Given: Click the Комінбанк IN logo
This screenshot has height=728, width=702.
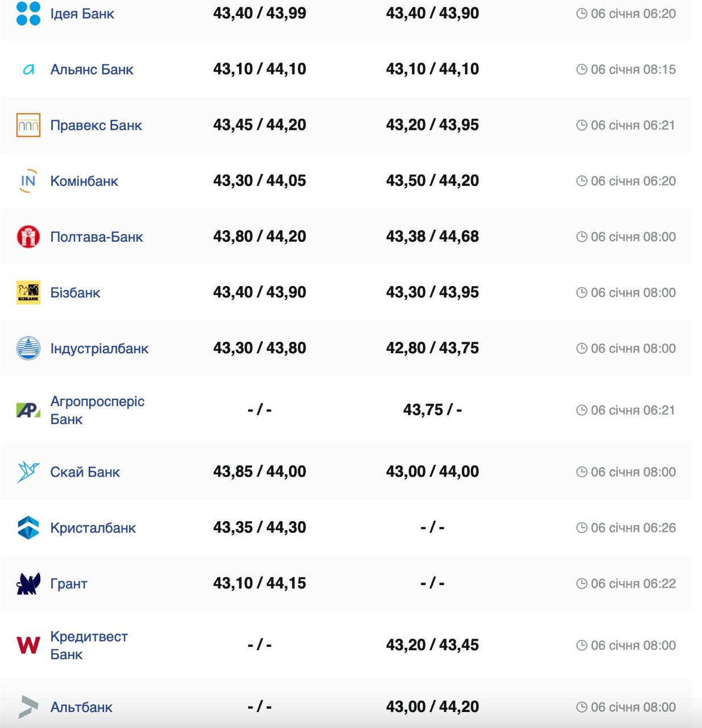Looking at the screenshot, I should pos(28,181).
